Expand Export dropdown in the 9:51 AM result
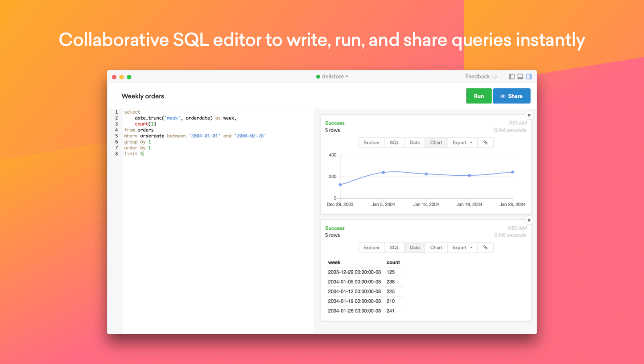This screenshot has height=364, width=644. (462, 143)
